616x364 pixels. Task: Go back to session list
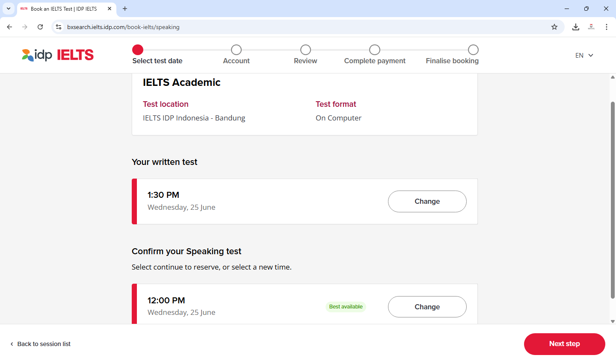(x=41, y=344)
